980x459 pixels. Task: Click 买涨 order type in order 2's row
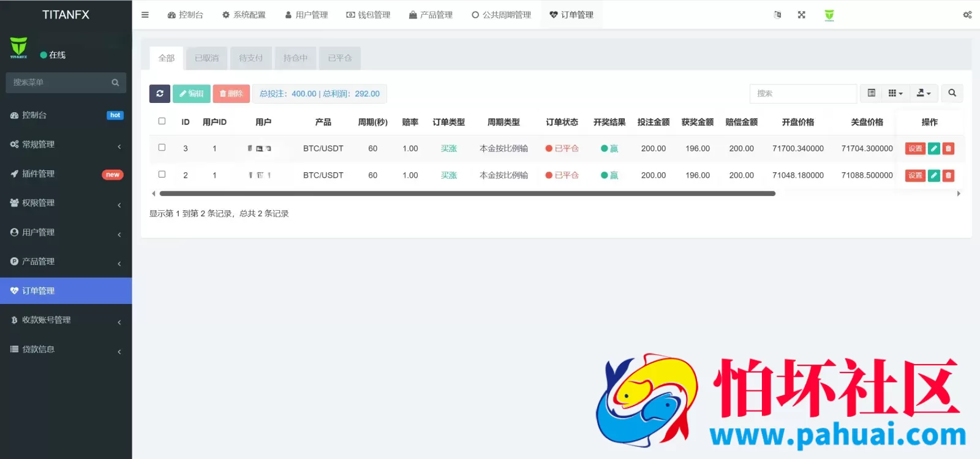[449, 175]
